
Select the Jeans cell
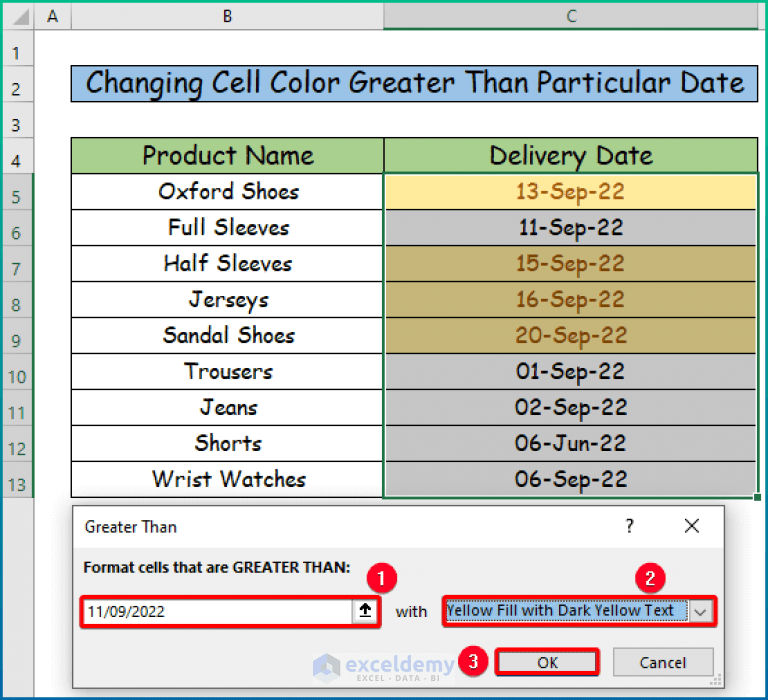click(227, 408)
